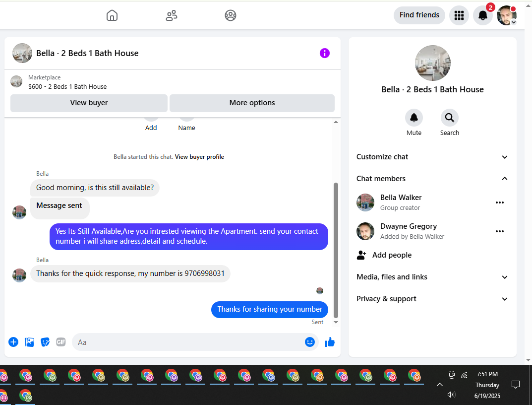Click the Add people icon
The height and width of the screenshot is (405, 532).
(361, 255)
